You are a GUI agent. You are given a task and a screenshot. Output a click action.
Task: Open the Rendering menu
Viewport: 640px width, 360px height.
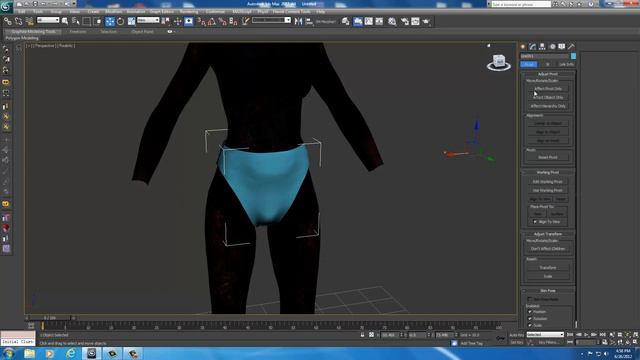point(189,12)
